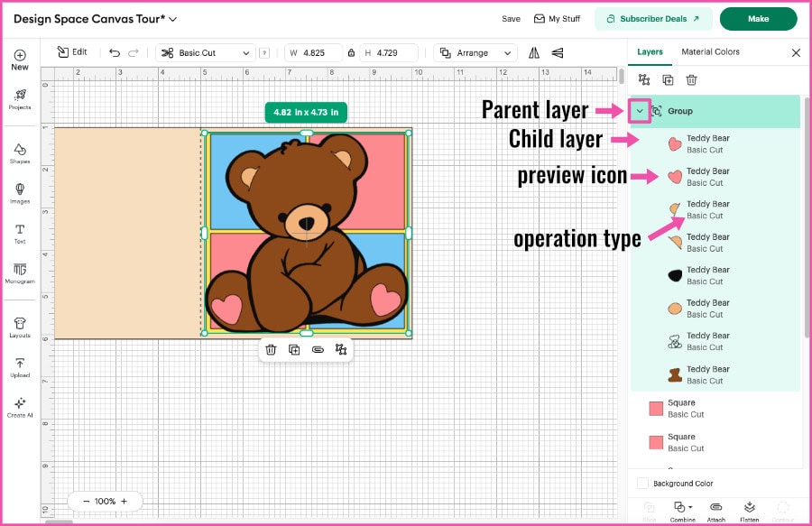Viewport: 812px width, 526px height.
Task: Click the Layers panel vertical scrollbar
Action: [807, 217]
